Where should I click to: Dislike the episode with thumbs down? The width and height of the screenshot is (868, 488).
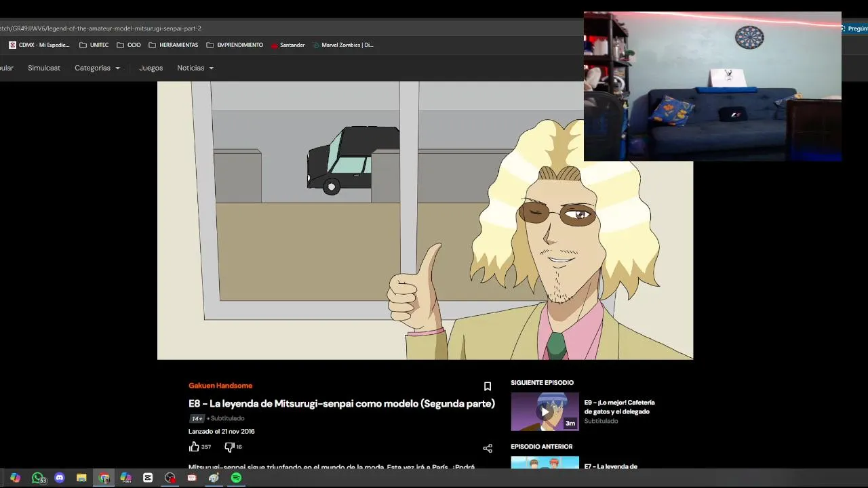coord(229,447)
